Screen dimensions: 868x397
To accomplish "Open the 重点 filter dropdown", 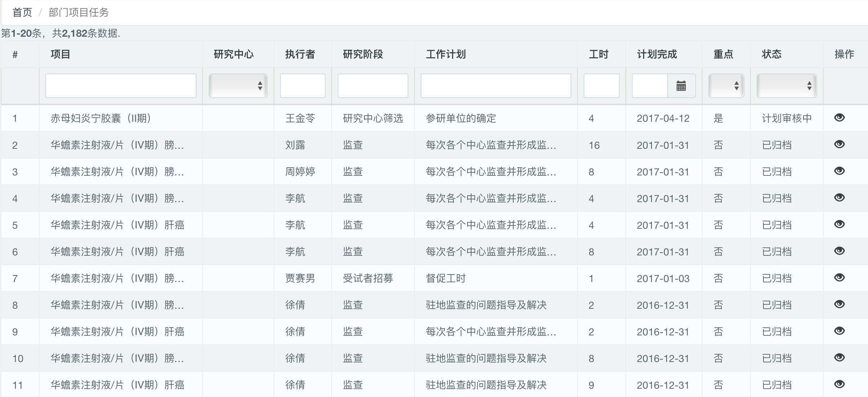I will tap(726, 86).
